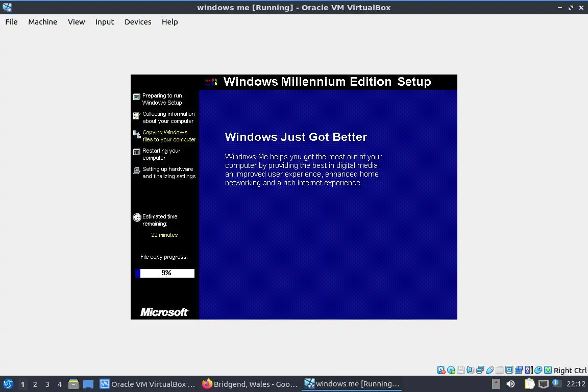Click the optical drive status icon
Image resolution: width=588 pixels, height=392 pixels.
point(451,370)
